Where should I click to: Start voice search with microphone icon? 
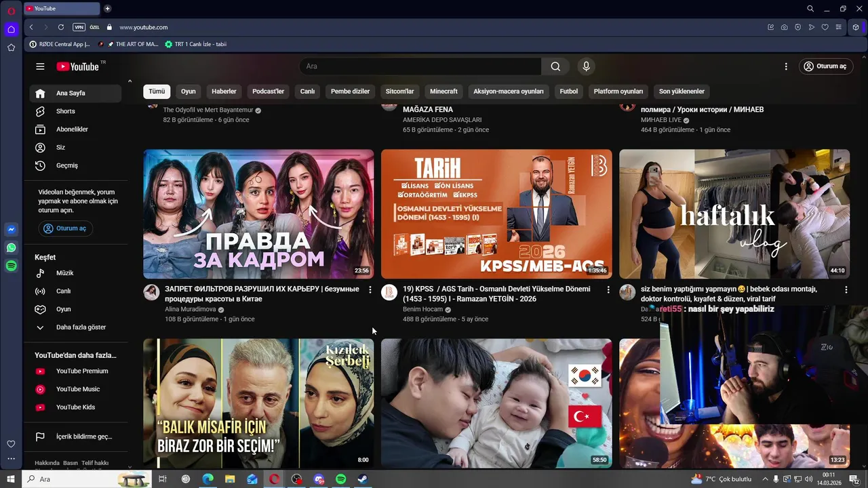pyautogui.click(x=587, y=66)
